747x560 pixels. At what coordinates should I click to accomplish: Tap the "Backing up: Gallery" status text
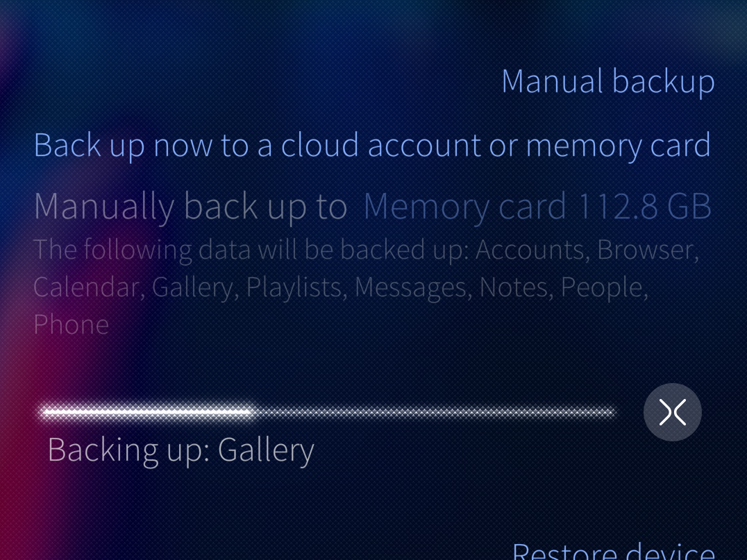tap(181, 450)
